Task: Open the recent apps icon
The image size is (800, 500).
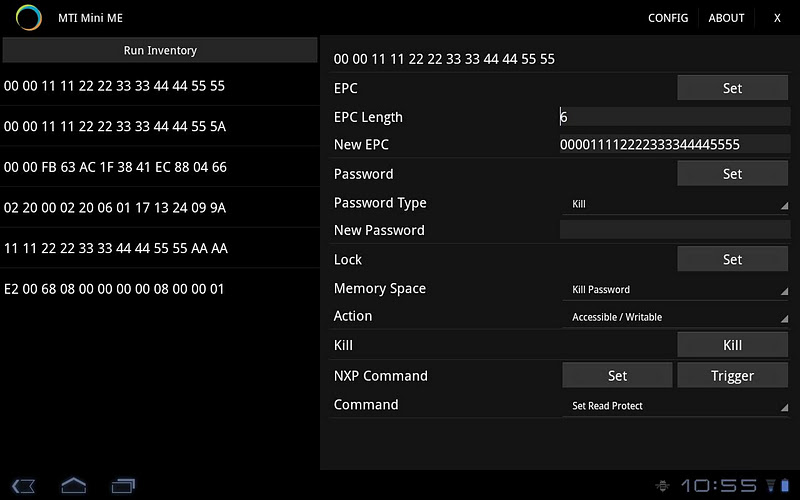Action: click(123, 485)
